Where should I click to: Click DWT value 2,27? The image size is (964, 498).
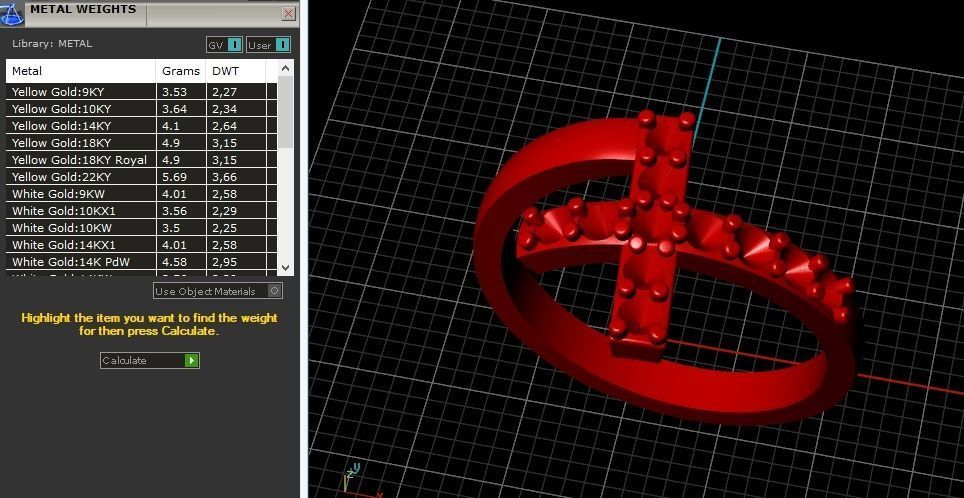224,92
